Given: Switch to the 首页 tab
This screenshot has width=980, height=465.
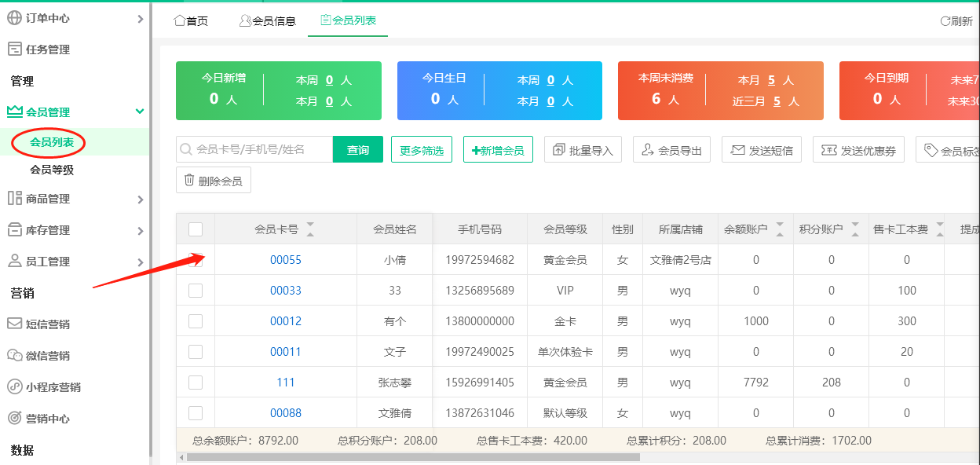Looking at the screenshot, I should coord(191,21).
